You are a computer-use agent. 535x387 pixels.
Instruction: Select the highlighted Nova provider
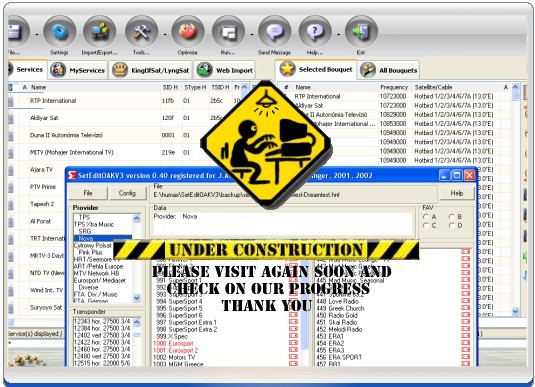point(103,238)
